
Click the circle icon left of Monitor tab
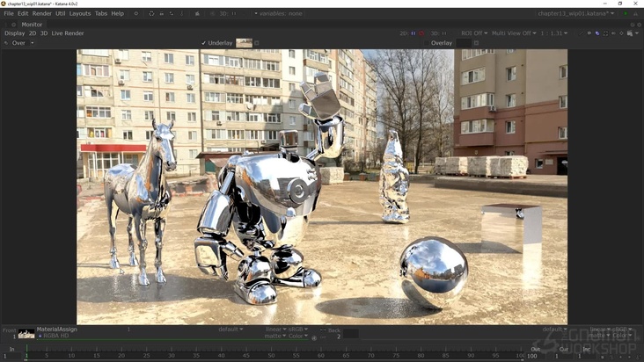click(x=13, y=25)
